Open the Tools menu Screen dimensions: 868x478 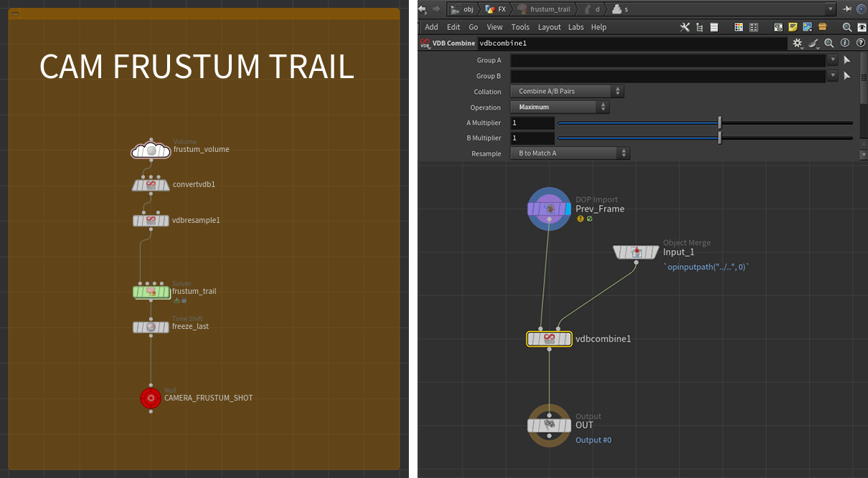click(x=520, y=27)
